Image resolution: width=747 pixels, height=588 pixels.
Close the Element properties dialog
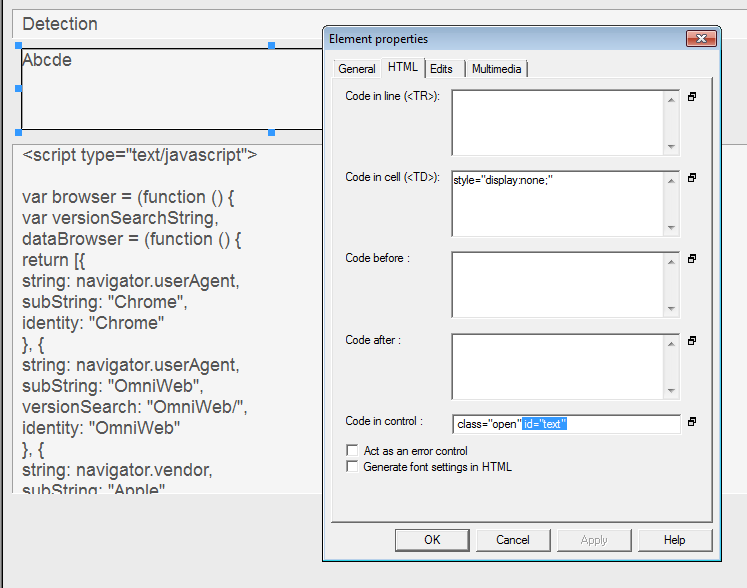point(701,39)
